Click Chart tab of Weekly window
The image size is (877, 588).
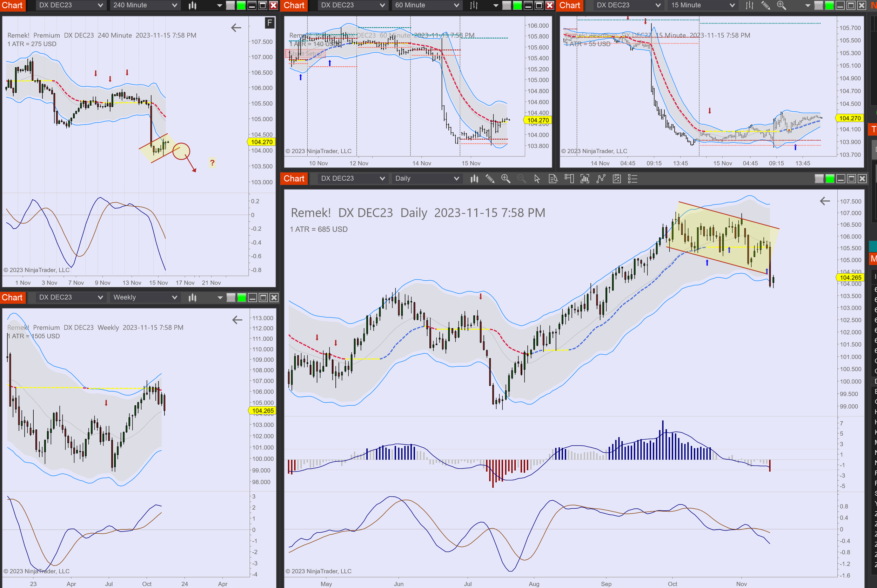pyautogui.click(x=12, y=298)
